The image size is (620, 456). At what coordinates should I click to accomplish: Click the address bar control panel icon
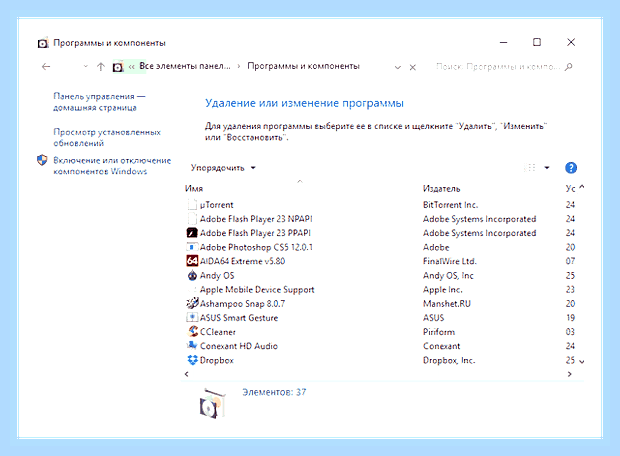coord(118,67)
